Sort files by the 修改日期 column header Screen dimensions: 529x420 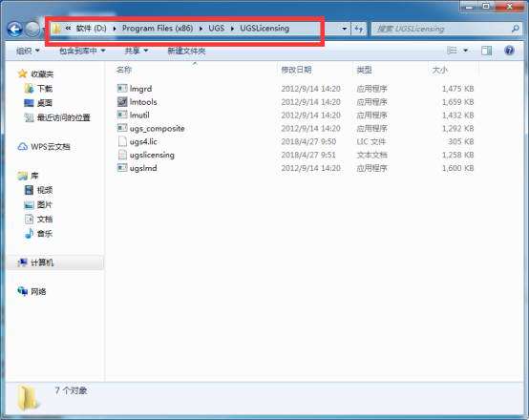[296, 70]
